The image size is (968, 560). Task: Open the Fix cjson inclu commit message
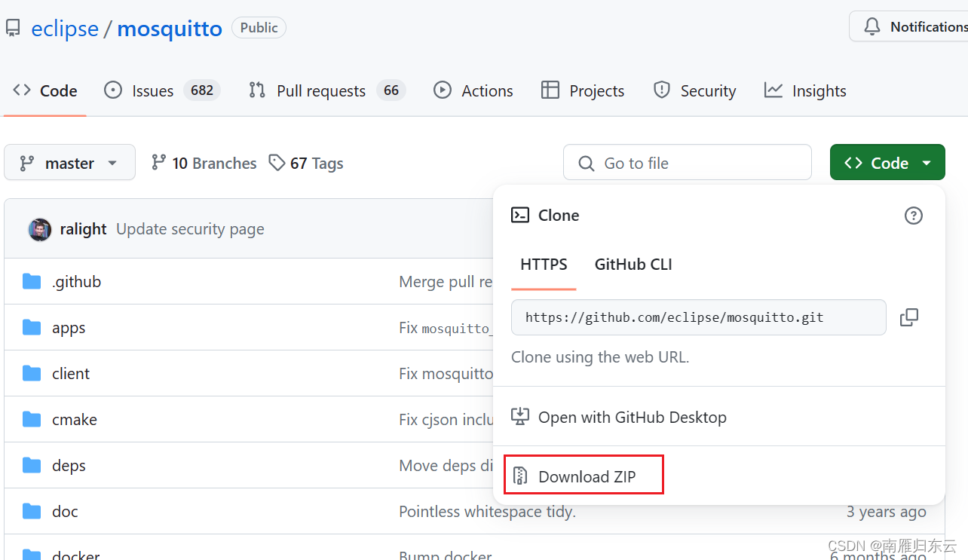coord(446,420)
